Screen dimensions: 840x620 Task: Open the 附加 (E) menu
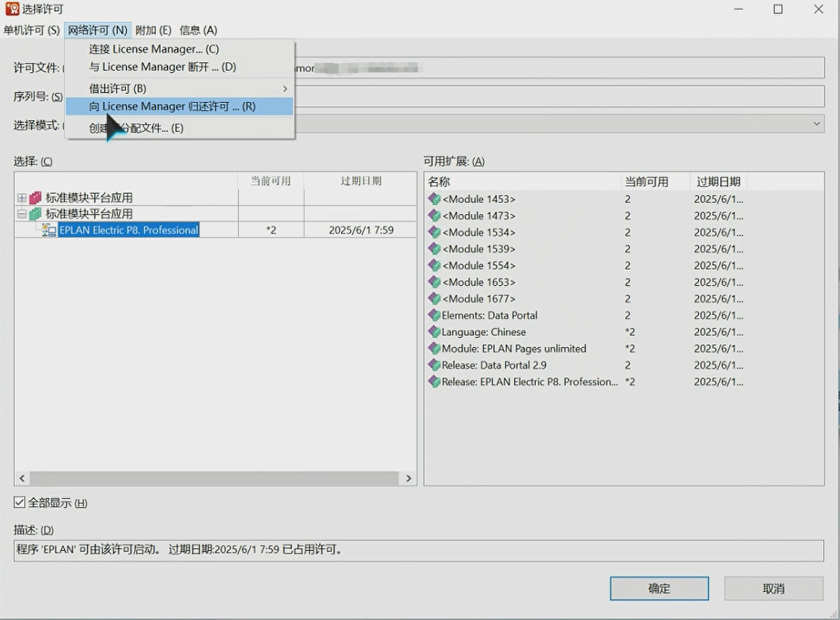153,30
